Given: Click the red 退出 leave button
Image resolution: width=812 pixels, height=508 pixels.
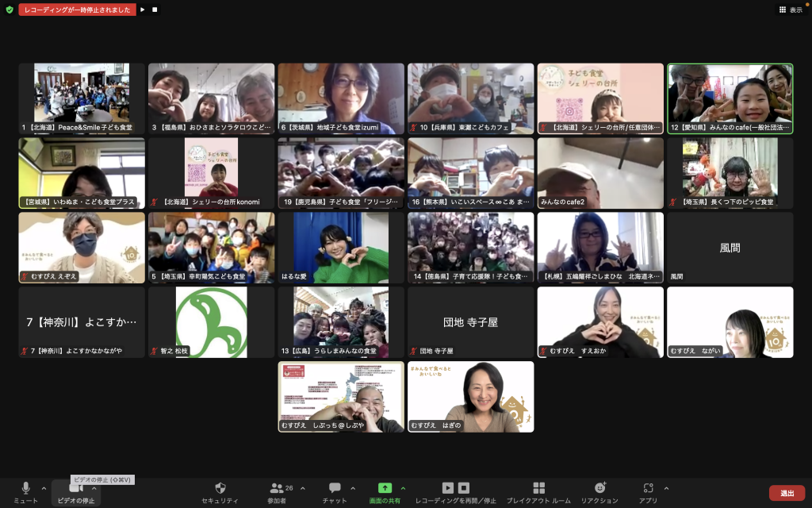Looking at the screenshot, I should coord(786,493).
